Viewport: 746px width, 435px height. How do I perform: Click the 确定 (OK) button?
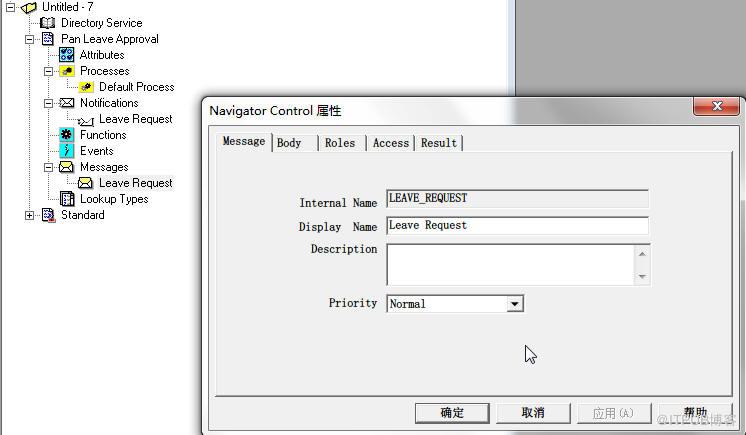(452, 413)
